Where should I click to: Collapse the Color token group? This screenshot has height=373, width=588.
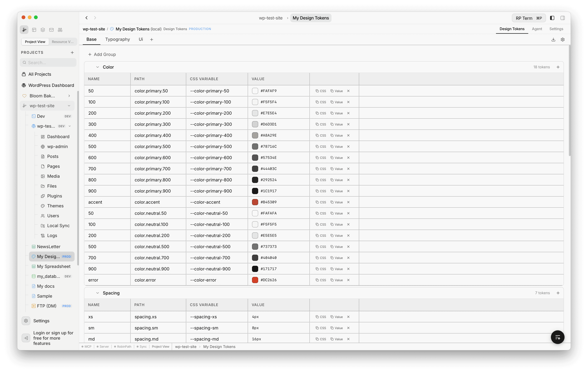(x=97, y=67)
